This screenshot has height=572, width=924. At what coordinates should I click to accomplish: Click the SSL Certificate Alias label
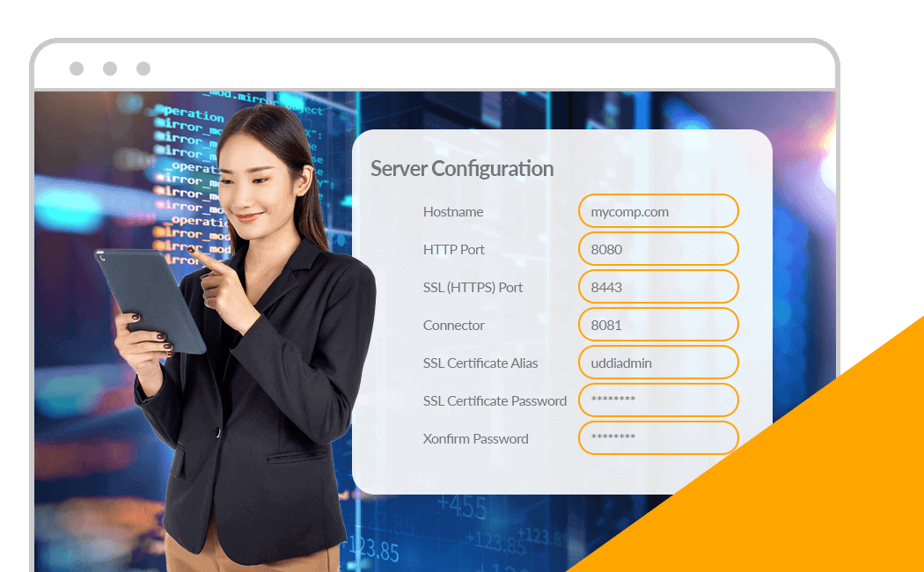tap(480, 363)
